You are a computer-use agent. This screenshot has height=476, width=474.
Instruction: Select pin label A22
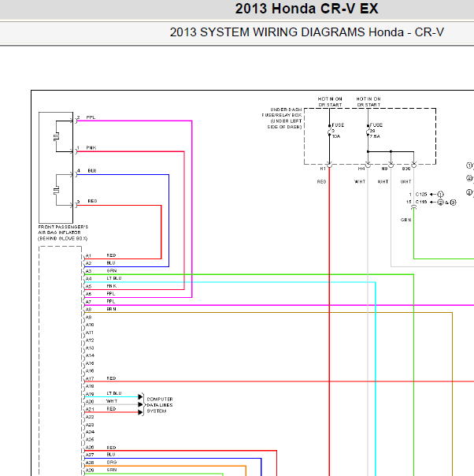coord(90,417)
